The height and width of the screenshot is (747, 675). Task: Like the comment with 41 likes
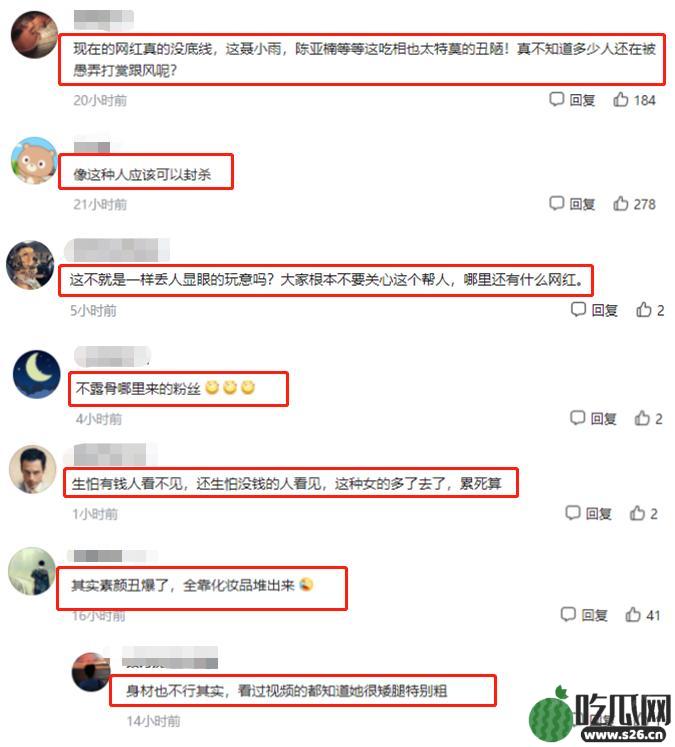(633, 614)
